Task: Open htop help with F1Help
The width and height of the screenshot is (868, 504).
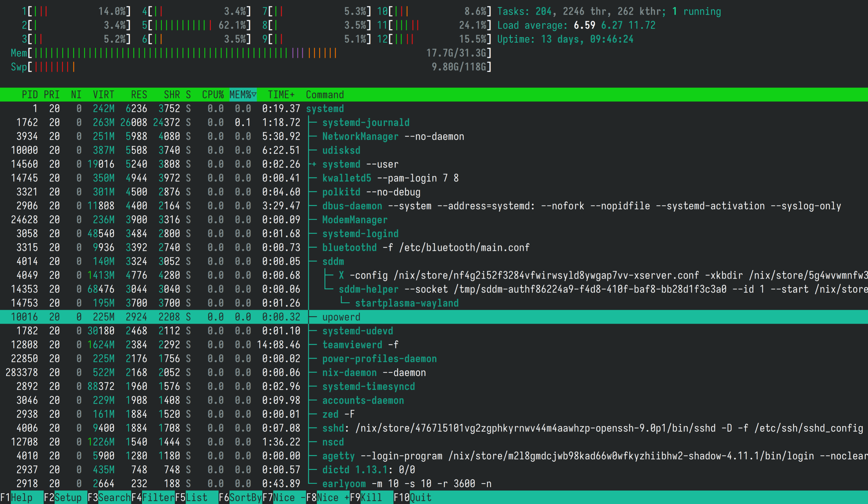Action: pyautogui.click(x=21, y=497)
